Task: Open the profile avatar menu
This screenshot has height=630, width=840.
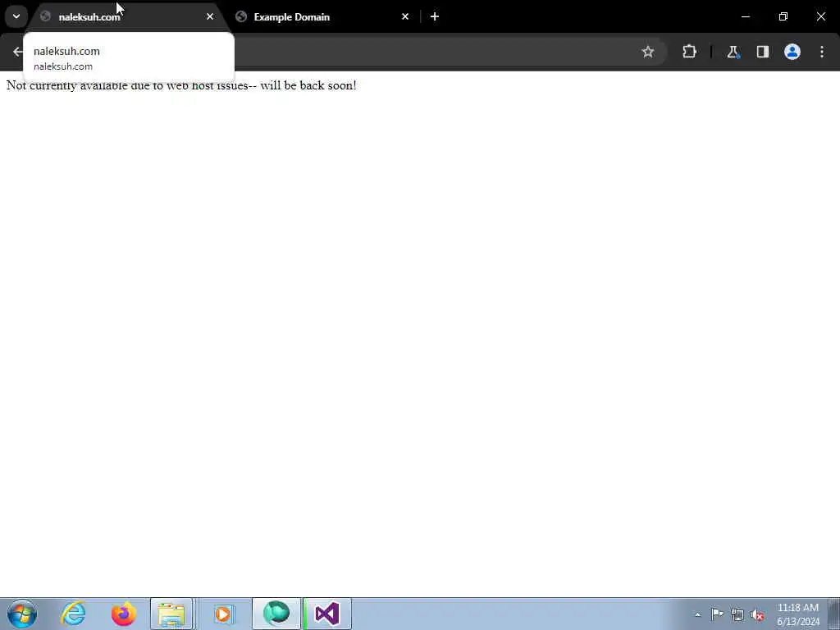Action: (792, 52)
